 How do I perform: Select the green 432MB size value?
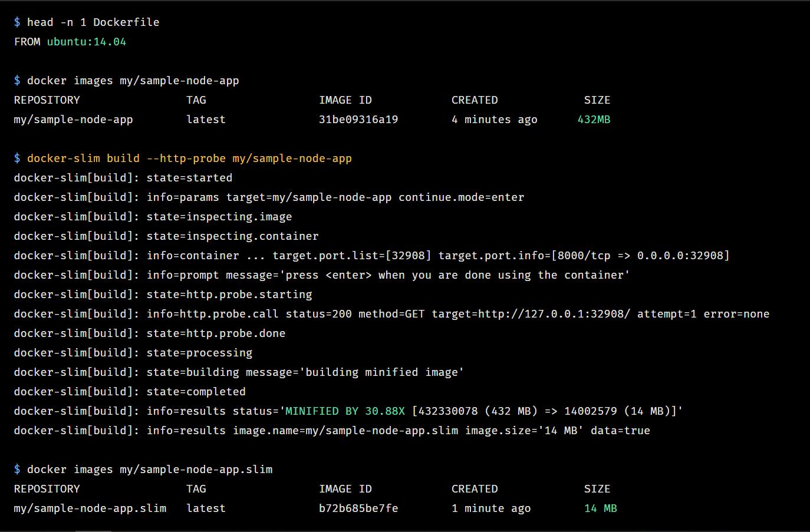tap(594, 119)
